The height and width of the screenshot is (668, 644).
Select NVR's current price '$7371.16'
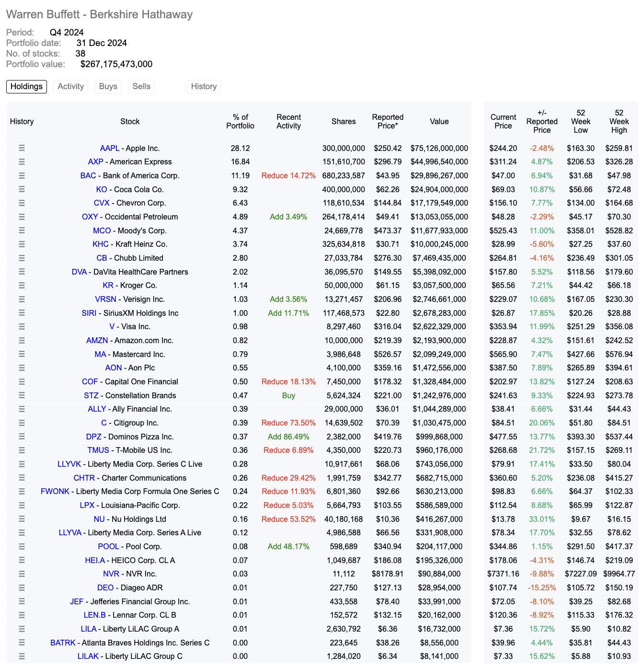click(x=503, y=574)
